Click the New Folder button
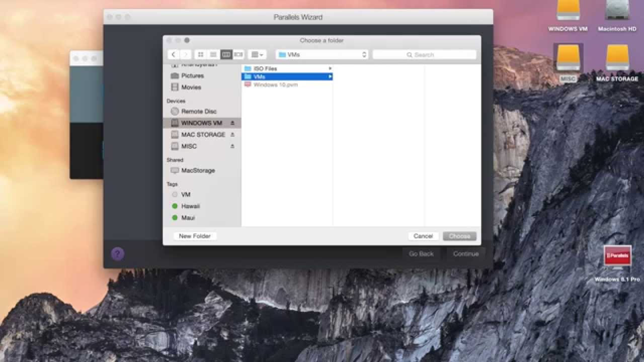Screen dimensions: 644x362 coord(195,236)
